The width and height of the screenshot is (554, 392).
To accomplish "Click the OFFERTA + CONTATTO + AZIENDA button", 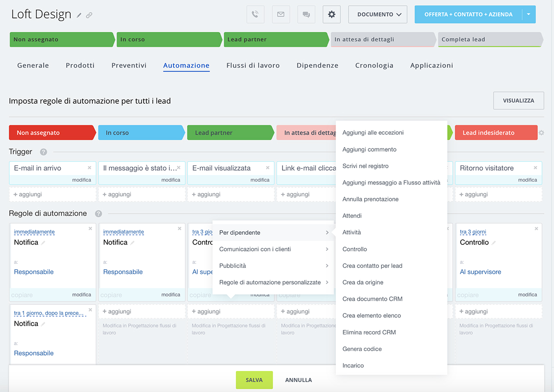I will pyautogui.click(x=469, y=14).
